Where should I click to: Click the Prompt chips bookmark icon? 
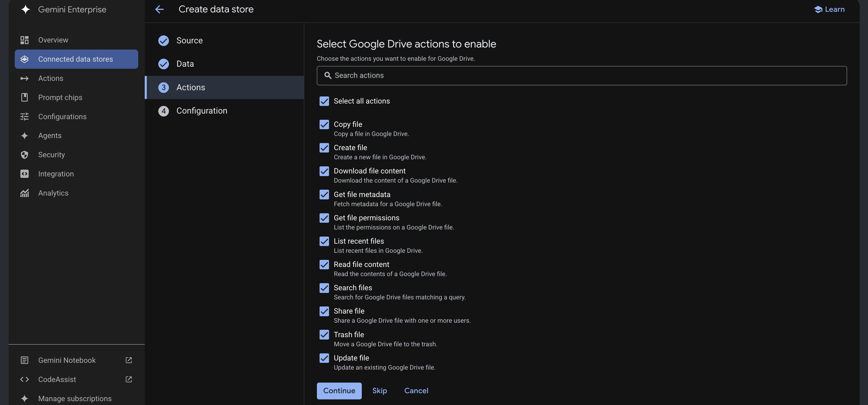click(x=24, y=98)
